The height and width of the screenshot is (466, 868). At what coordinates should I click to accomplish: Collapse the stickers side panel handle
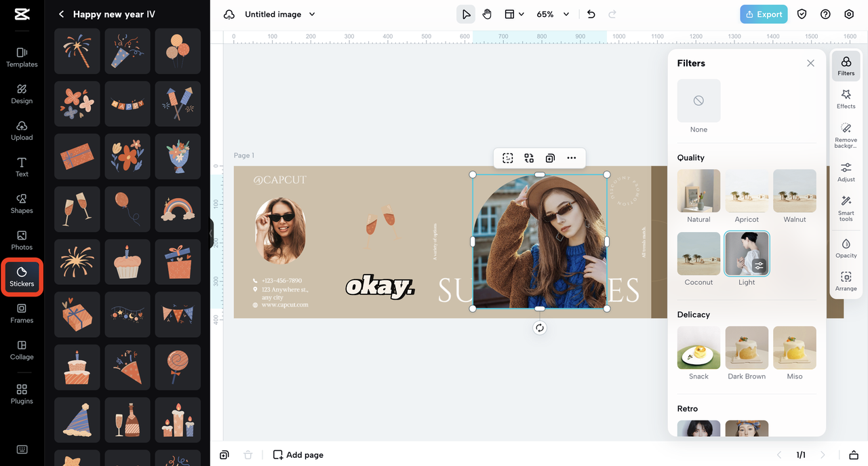[211, 233]
